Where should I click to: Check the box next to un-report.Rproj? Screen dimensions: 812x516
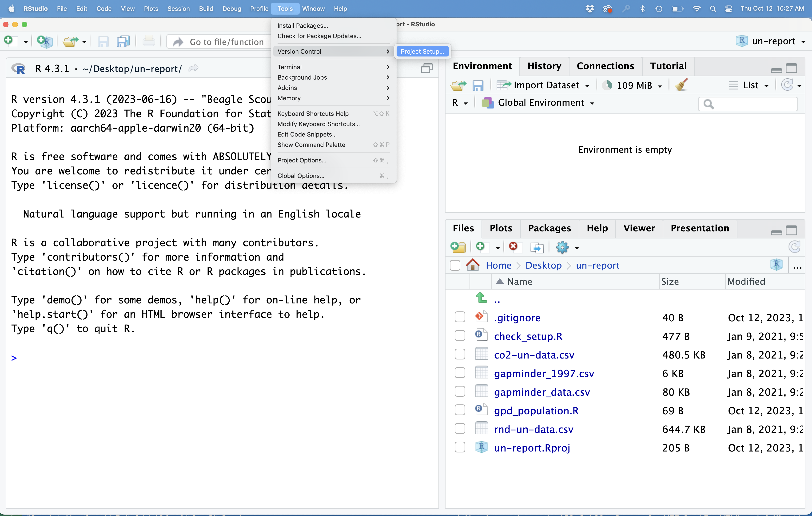tap(460, 447)
